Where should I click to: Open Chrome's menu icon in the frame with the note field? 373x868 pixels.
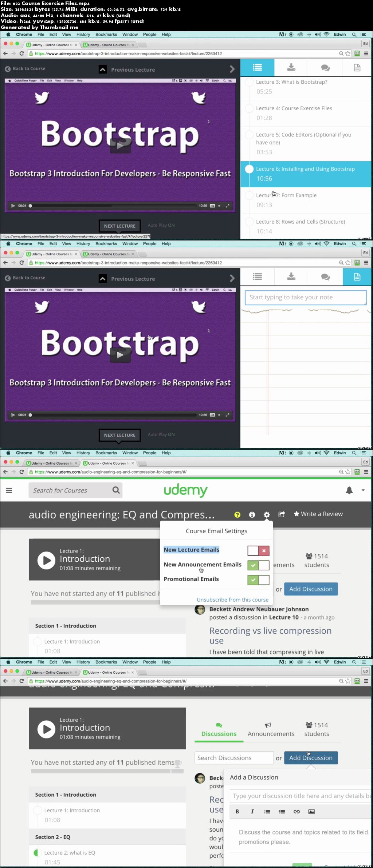point(366,263)
